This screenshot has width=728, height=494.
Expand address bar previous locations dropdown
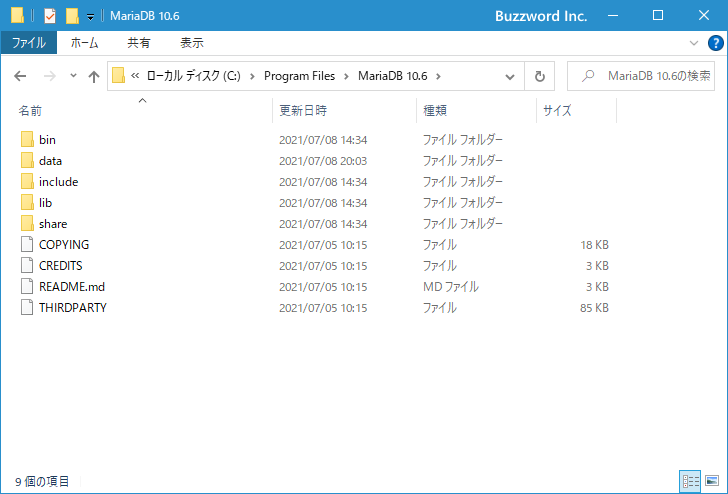click(510, 77)
